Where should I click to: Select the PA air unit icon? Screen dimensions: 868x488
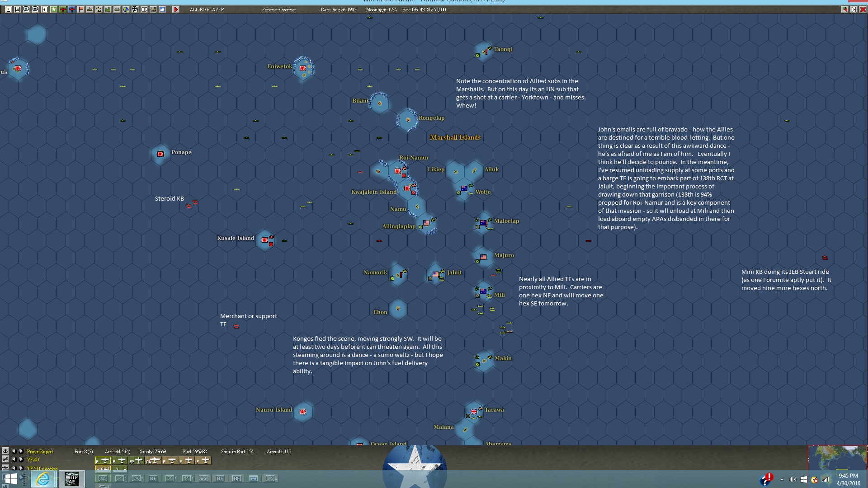tap(153, 460)
